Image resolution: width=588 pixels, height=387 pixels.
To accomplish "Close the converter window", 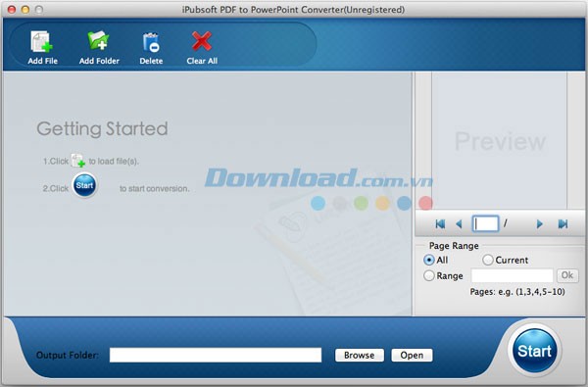I will 12,10.
